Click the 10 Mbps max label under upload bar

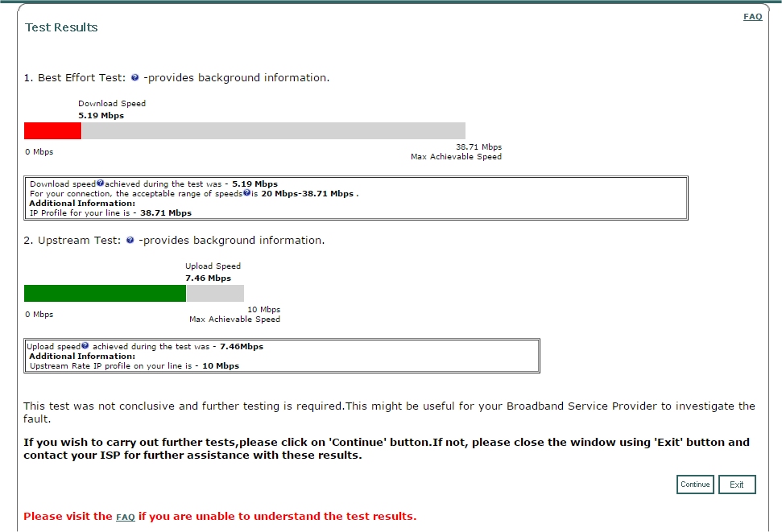(x=263, y=310)
